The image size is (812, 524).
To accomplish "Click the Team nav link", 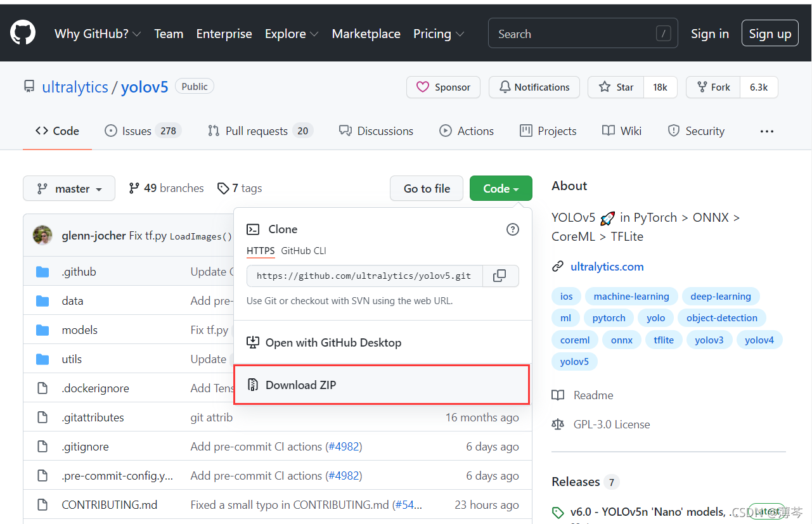I will (x=169, y=34).
